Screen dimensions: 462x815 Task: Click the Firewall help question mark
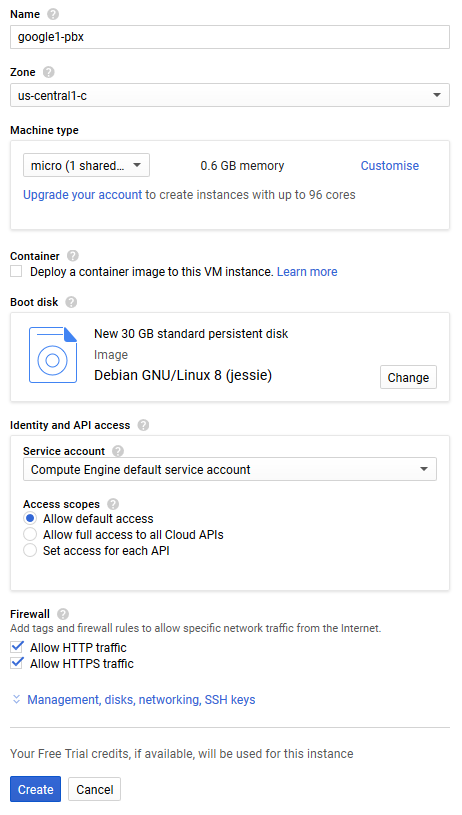63,614
